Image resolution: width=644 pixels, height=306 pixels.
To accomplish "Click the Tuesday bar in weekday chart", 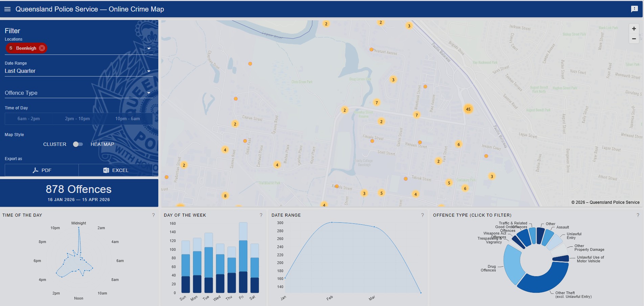I will click(209, 263).
